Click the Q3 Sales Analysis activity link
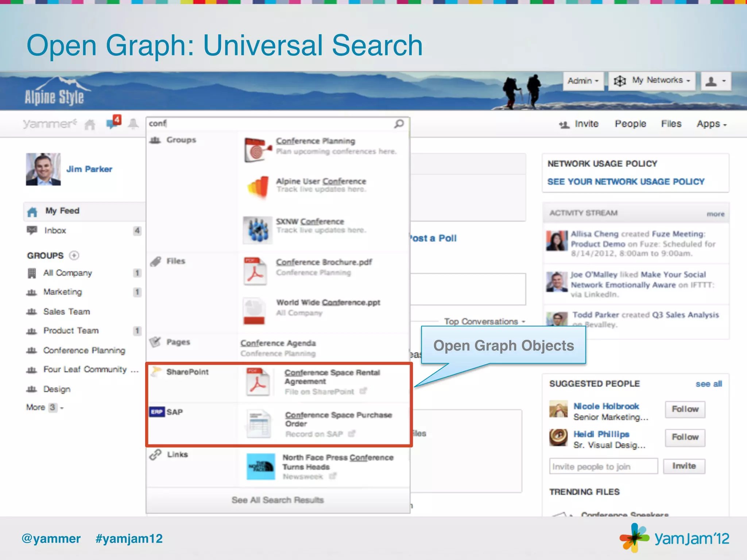747x560 pixels. coord(685,315)
